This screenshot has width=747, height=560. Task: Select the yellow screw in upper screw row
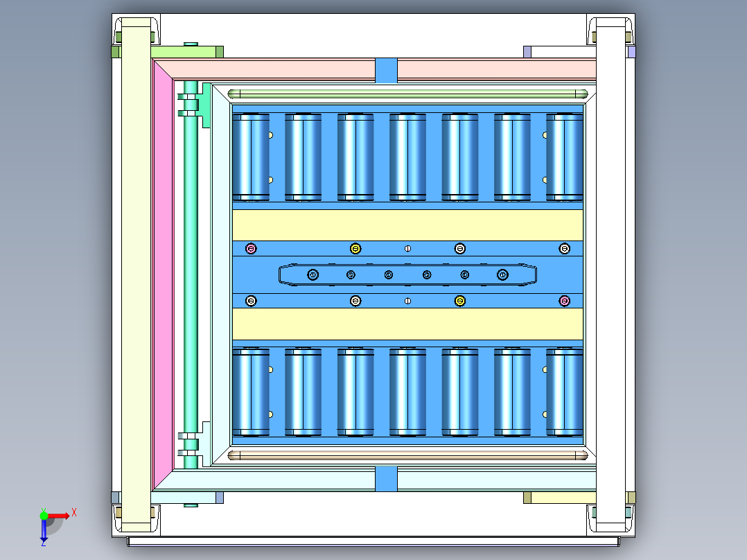tap(355, 248)
